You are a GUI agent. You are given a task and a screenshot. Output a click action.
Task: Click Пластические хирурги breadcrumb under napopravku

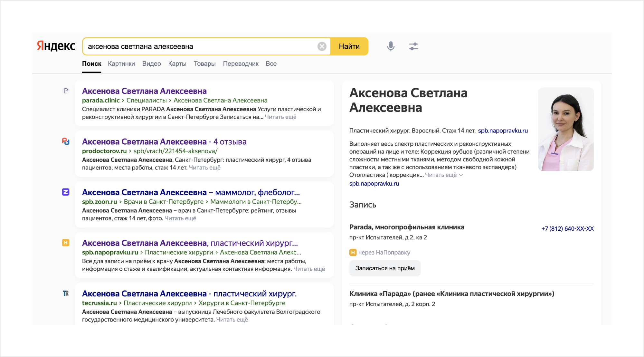(179, 252)
